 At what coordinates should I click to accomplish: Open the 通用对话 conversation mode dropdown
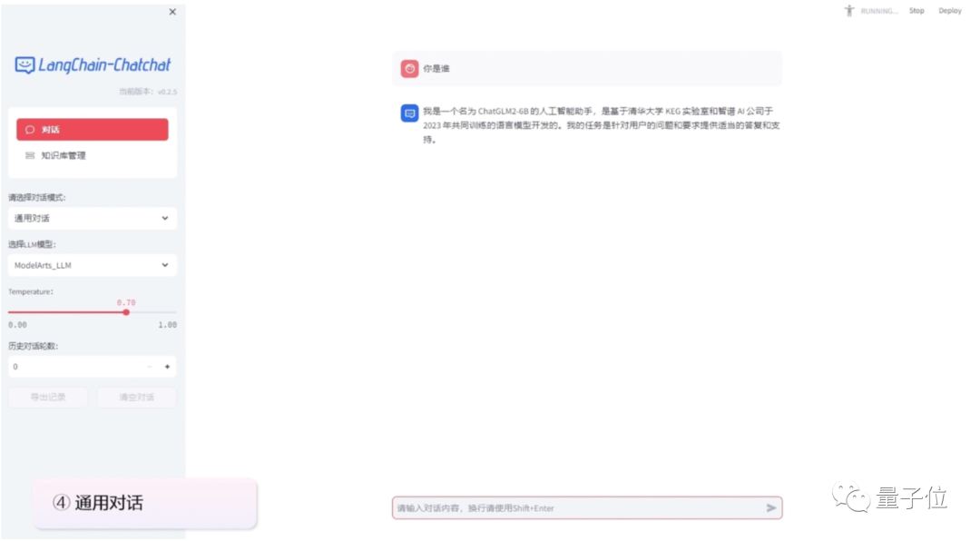tap(92, 218)
